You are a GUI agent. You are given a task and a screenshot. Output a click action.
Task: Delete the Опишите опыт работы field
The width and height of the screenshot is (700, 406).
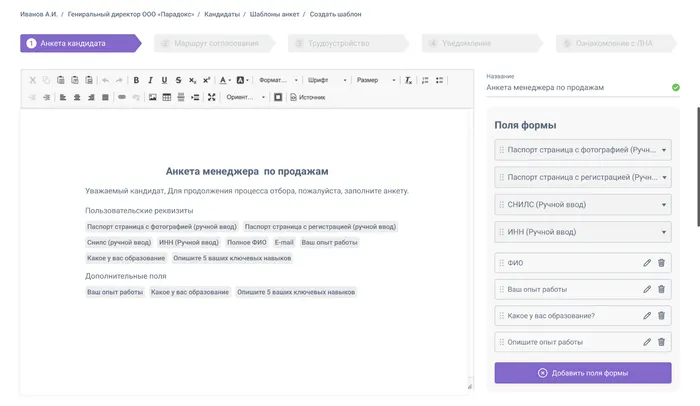point(661,342)
